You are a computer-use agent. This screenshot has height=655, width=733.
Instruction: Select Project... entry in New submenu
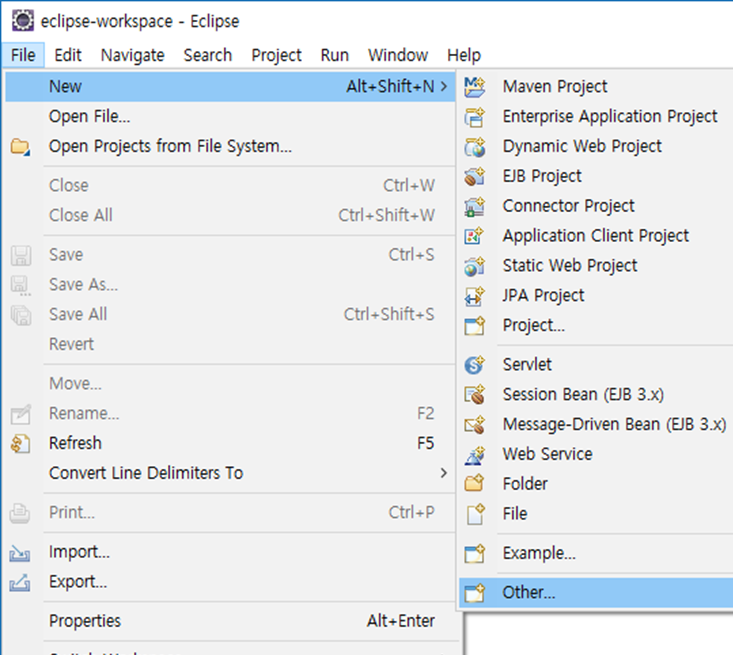(x=596, y=325)
